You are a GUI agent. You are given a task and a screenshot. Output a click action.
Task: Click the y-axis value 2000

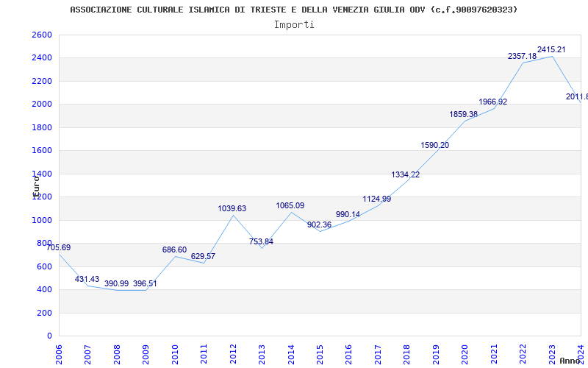coord(42,104)
